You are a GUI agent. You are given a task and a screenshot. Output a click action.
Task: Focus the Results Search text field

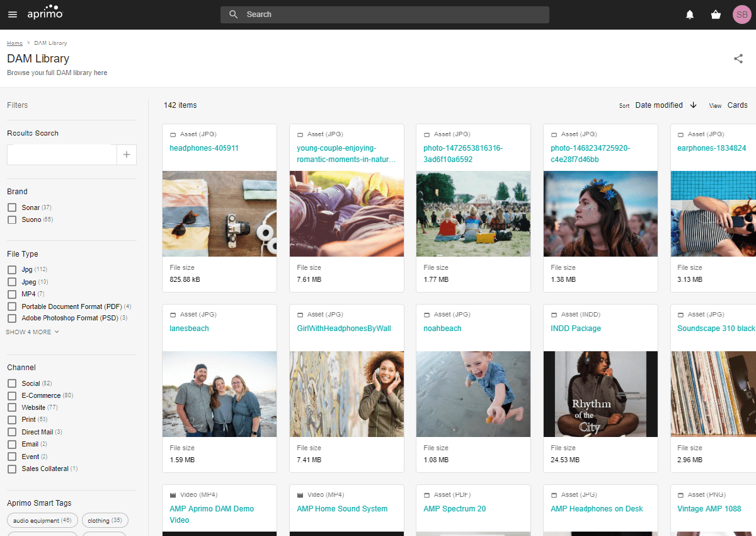[x=62, y=154]
